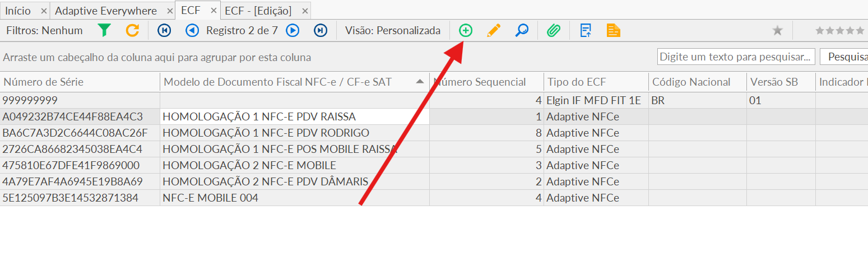Open the ECF - [Edição] tab

[258, 11]
